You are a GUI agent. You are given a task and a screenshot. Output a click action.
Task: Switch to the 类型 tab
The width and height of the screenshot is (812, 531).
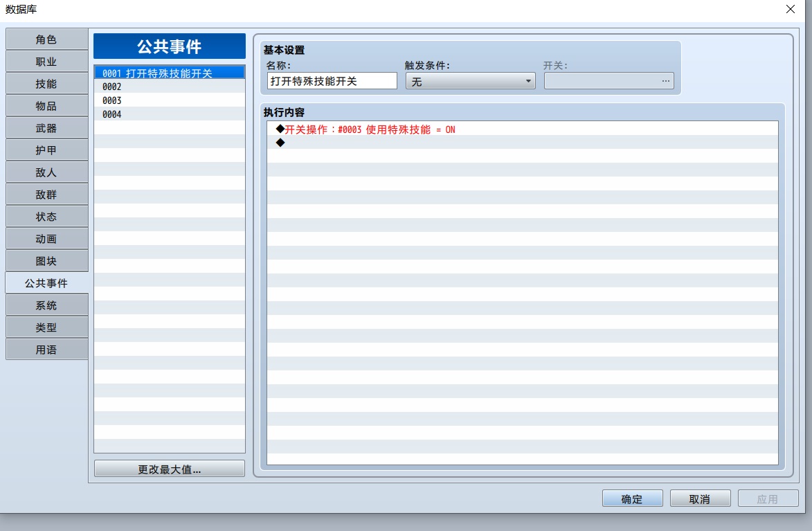[46, 327]
